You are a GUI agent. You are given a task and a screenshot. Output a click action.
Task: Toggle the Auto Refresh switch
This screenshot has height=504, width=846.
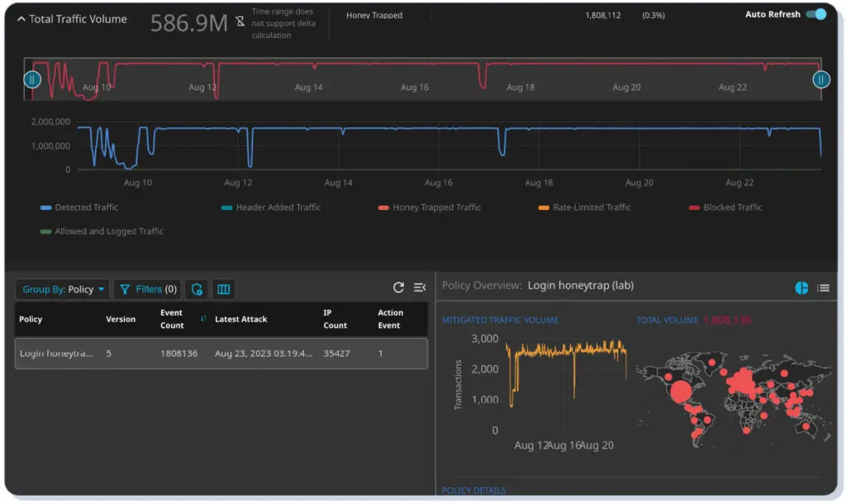[x=816, y=14]
